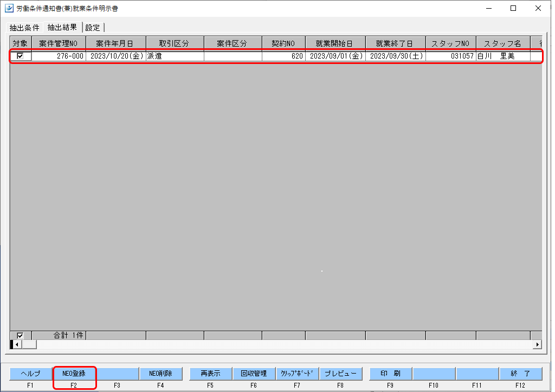Click the 案件年月日 column header
Screen dimensions: 555x392
(116, 43)
